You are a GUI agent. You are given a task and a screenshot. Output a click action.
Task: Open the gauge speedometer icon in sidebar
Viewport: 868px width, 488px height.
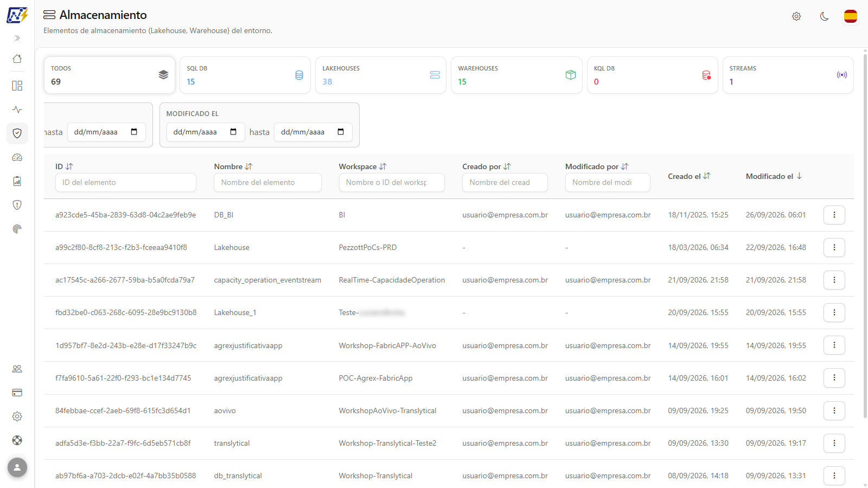[17, 157]
